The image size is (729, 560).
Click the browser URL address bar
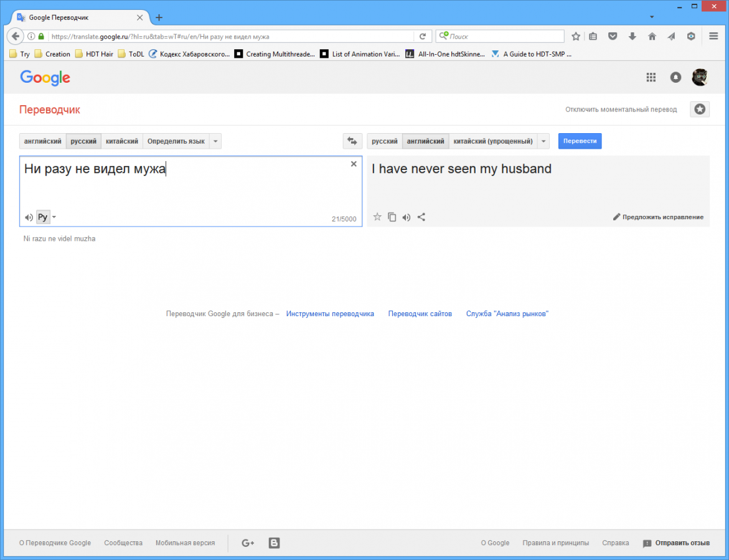pos(230,36)
